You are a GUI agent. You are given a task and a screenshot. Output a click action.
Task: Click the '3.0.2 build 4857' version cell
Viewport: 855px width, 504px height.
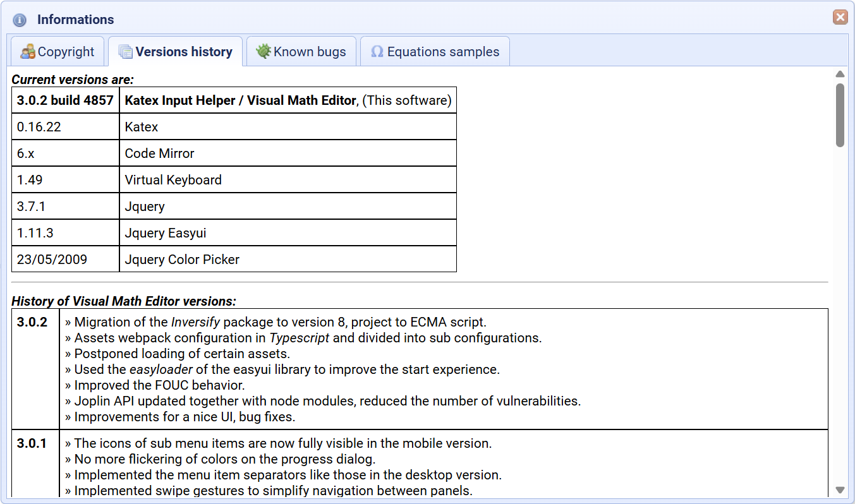click(x=66, y=100)
